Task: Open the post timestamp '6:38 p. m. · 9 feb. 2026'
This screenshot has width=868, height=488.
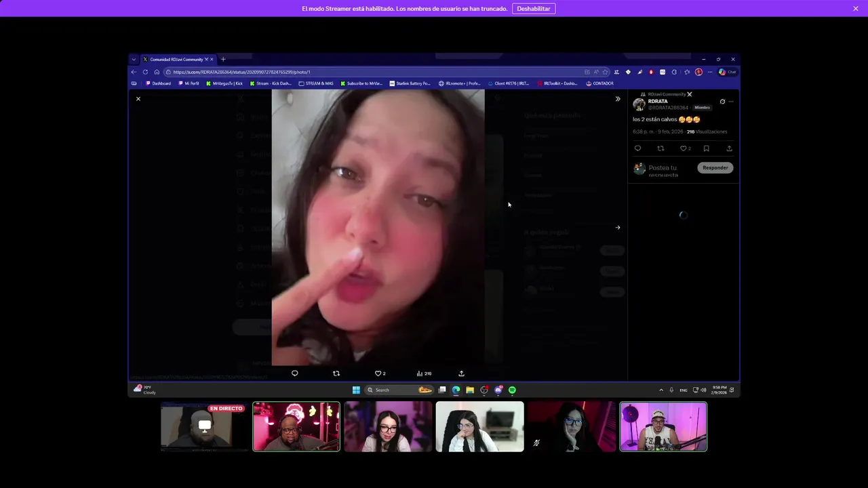Action: pos(658,131)
